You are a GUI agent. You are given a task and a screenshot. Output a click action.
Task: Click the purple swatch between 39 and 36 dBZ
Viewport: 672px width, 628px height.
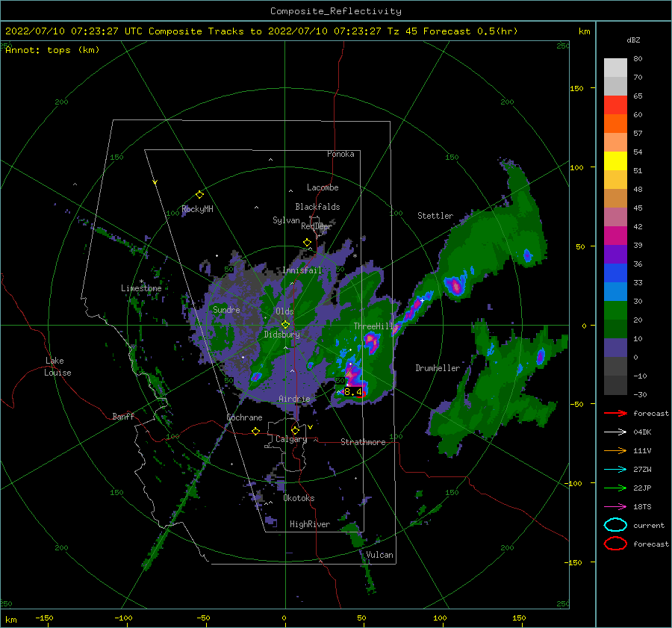point(615,254)
